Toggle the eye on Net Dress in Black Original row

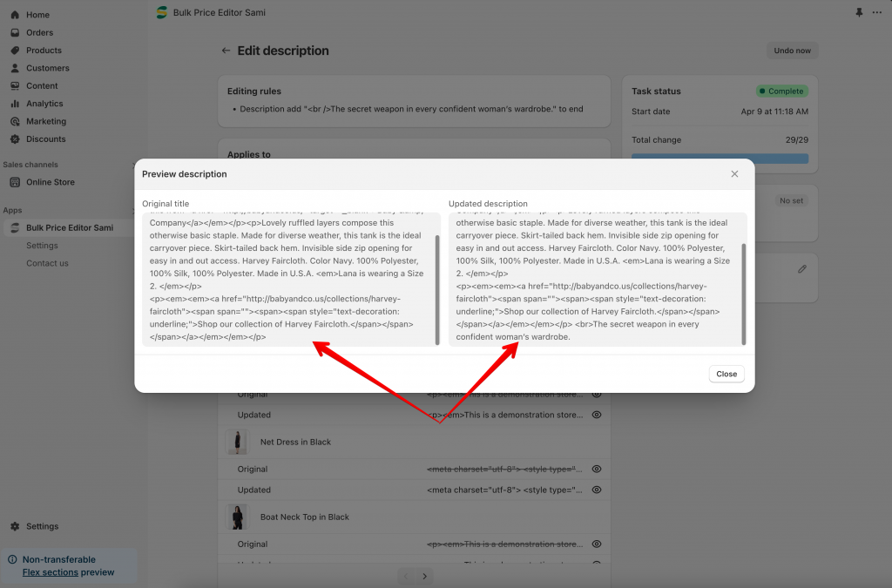pyautogui.click(x=597, y=470)
